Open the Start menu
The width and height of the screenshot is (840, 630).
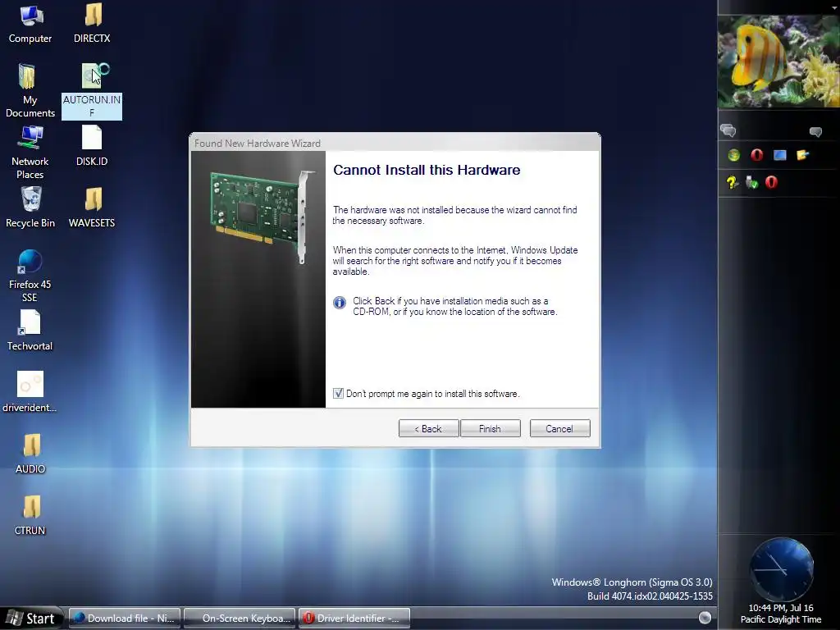point(31,619)
